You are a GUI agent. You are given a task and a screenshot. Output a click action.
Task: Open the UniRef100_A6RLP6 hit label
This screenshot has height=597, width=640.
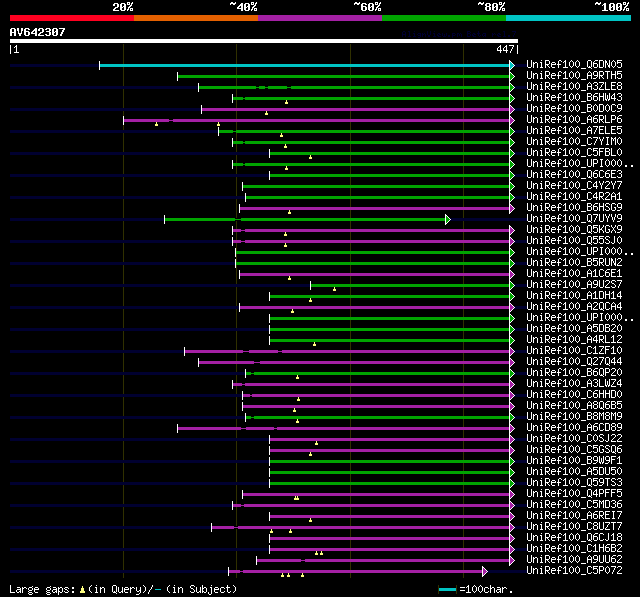[x=574, y=120]
